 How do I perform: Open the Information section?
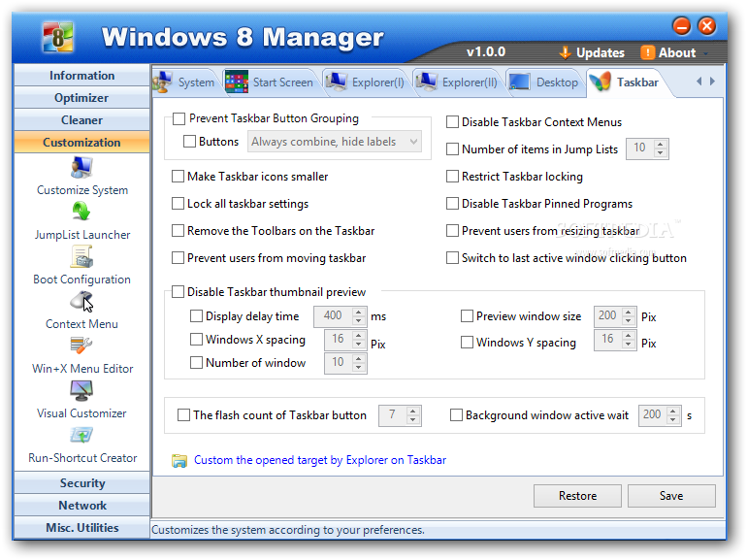pyautogui.click(x=81, y=76)
